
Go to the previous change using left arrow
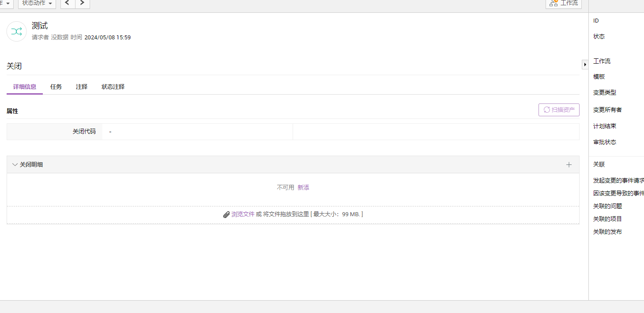point(68,3)
